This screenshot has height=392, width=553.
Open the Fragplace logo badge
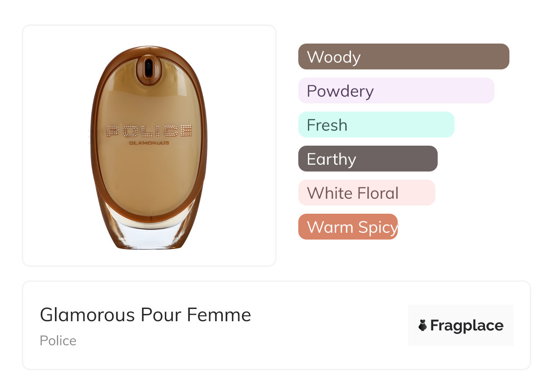[460, 325]
